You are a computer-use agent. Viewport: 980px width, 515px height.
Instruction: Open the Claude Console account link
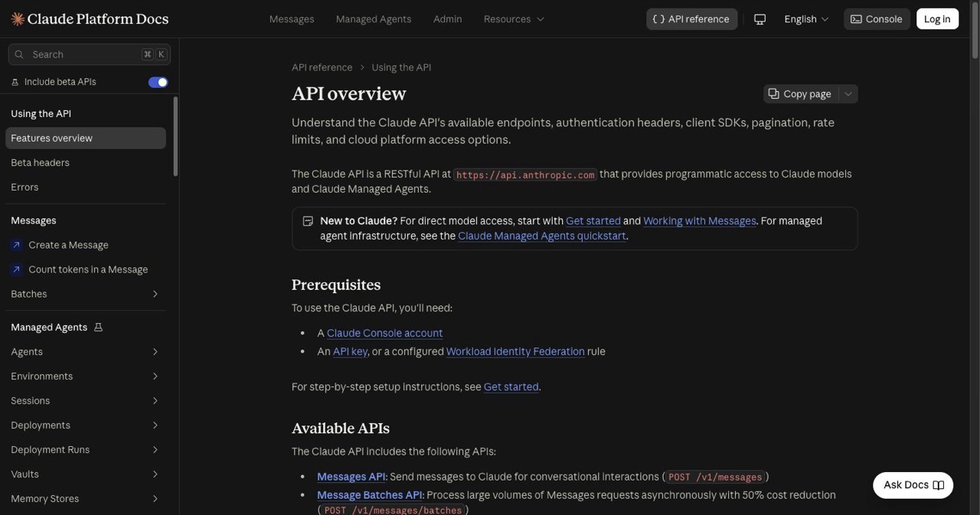point(384,334)
